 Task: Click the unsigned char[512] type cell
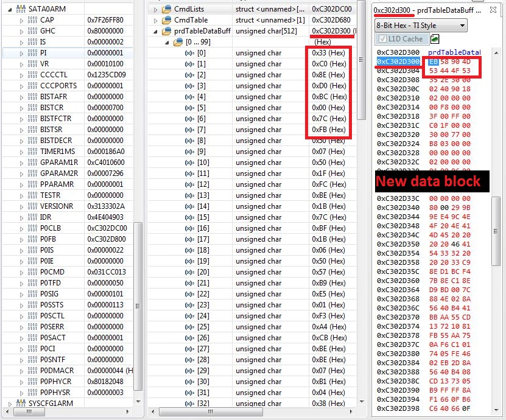266,31
